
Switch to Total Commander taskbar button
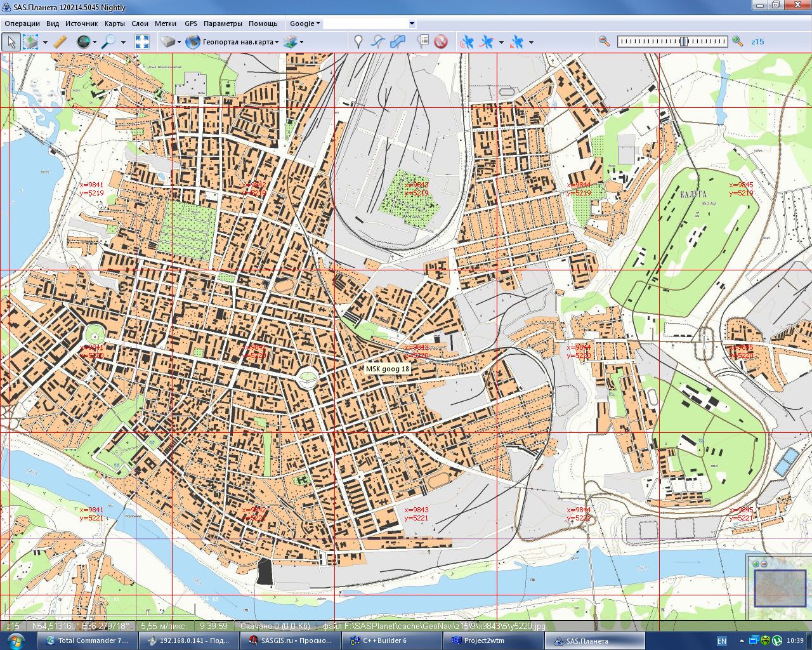[87, 640]
